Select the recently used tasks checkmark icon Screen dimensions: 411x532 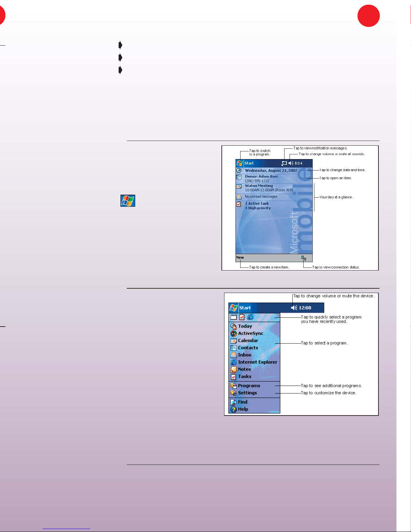pos(242,317)
